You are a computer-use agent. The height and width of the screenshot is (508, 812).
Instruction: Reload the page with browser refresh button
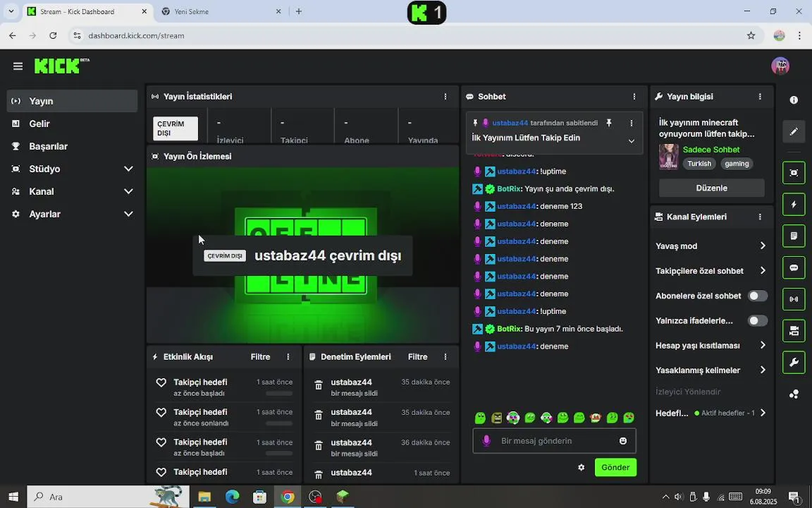(x=53, y=35)
